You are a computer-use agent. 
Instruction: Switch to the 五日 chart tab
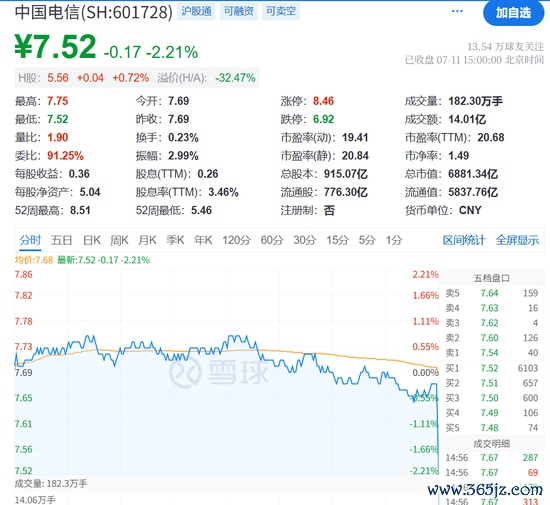coord(61,240)
